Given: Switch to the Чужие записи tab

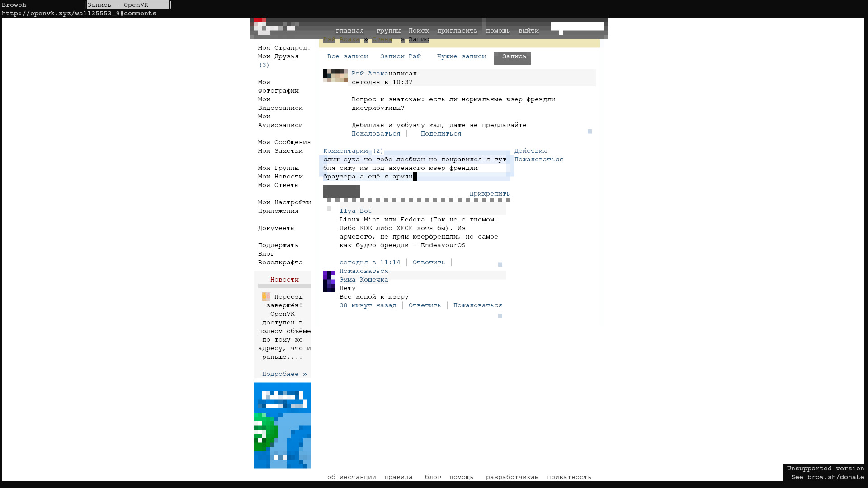Looking at the screenshot, I should pos(461,56).
